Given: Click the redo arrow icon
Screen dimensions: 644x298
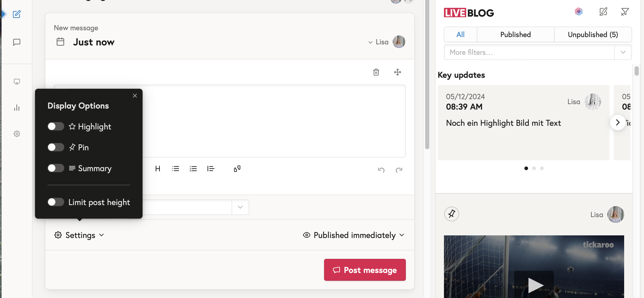Looking at the screenshot, I should (399, 170).
